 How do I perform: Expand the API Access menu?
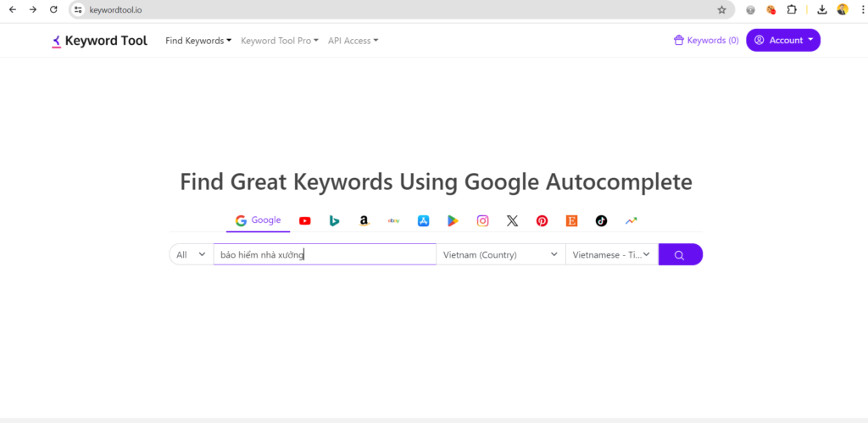353,41
